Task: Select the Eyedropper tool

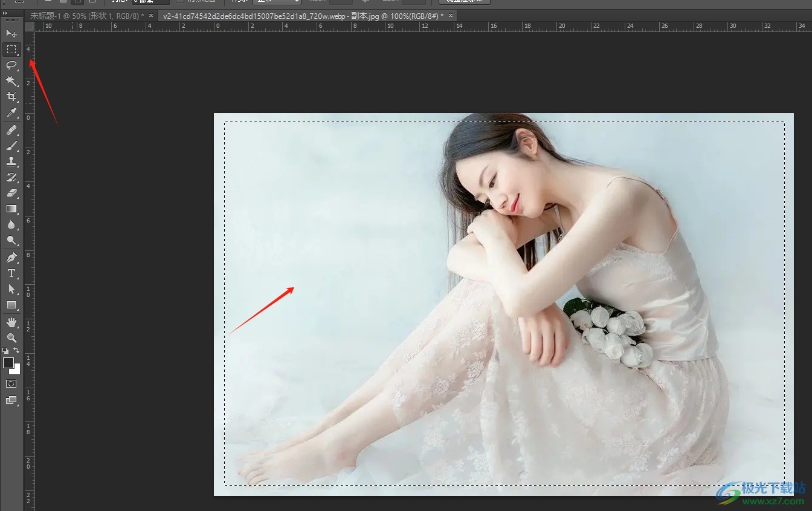Action: click(11, 113)
